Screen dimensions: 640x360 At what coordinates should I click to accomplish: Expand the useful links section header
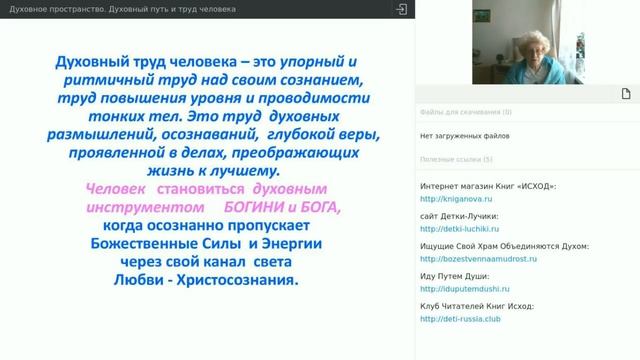pos(456,159)
